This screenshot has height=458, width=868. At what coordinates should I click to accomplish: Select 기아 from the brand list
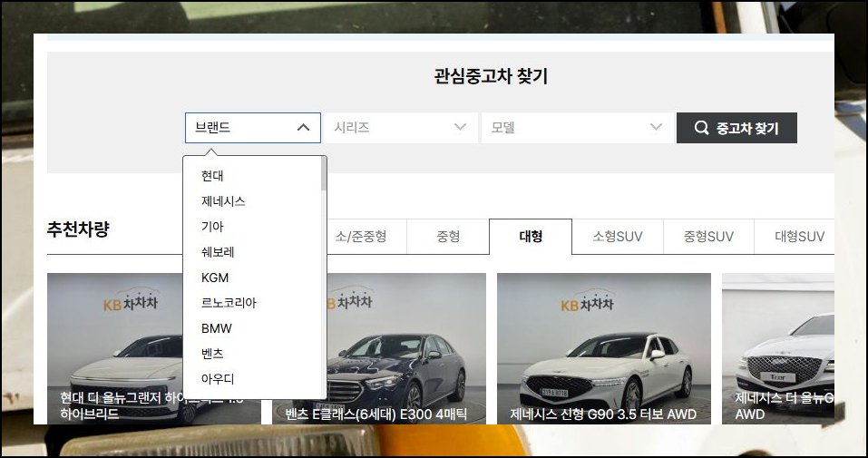(x=212, y=227)
